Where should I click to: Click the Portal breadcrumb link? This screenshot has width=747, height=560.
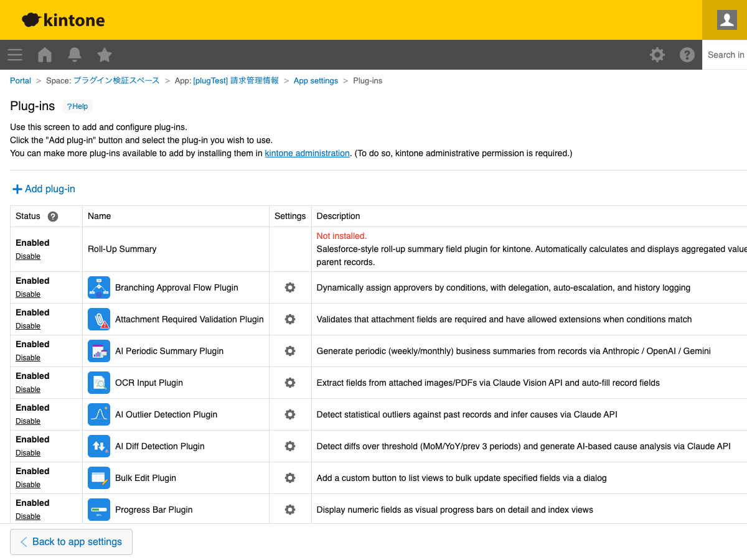[x=21, y=81]
